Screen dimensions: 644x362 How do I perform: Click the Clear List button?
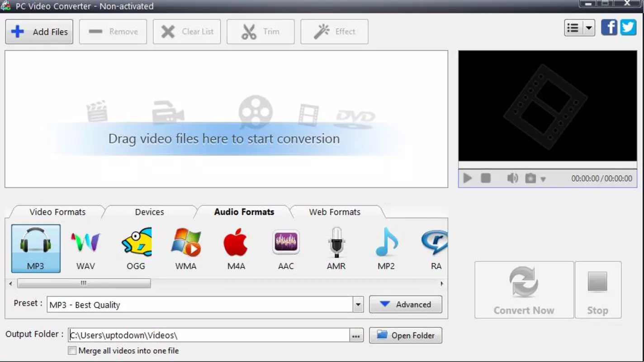point(187,32)
